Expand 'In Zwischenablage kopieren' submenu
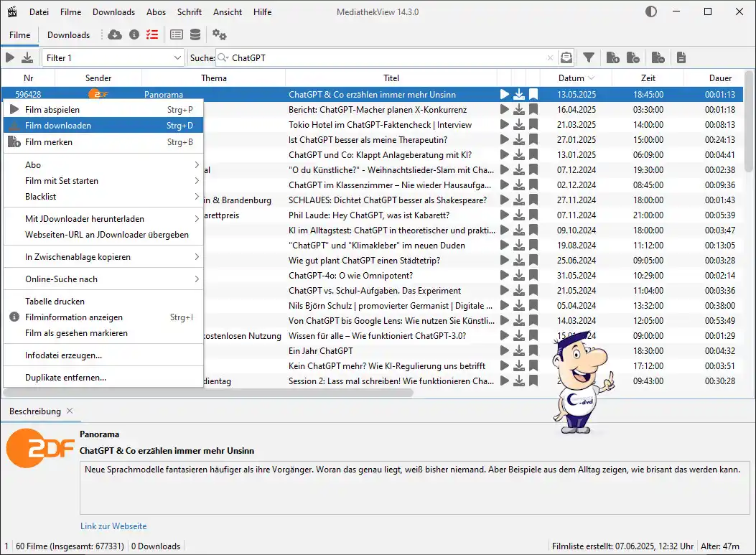Viewport: 756px width, 555px height. (103, 257)
